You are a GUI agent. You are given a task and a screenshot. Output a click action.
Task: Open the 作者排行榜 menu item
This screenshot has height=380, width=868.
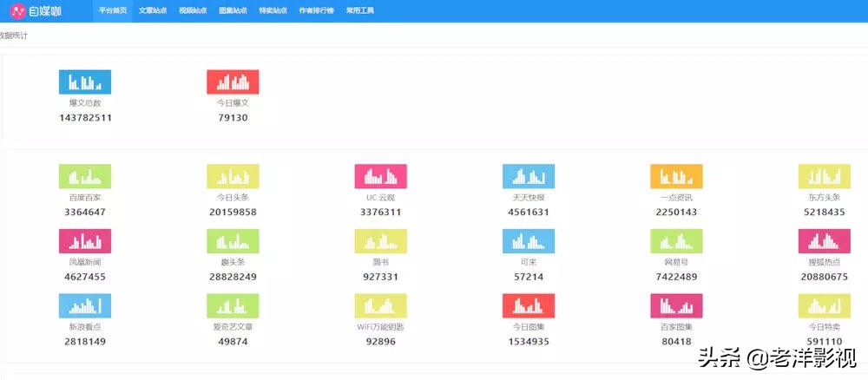coord(317,10)
